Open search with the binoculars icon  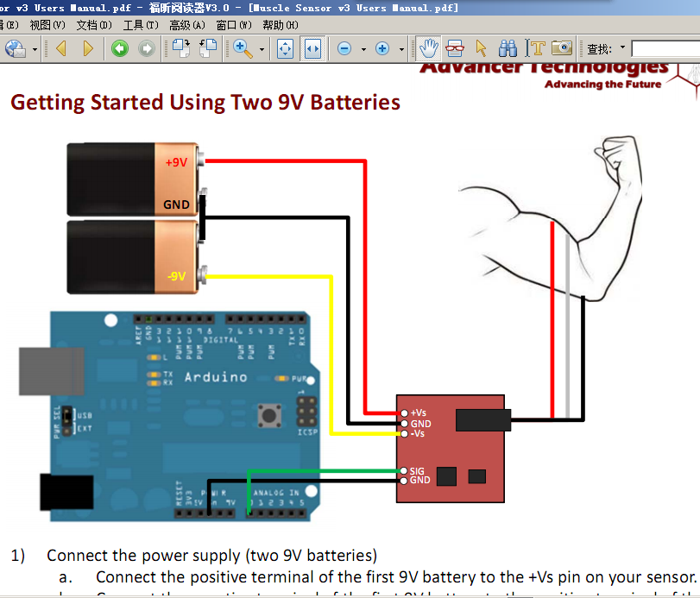(508, 48)
